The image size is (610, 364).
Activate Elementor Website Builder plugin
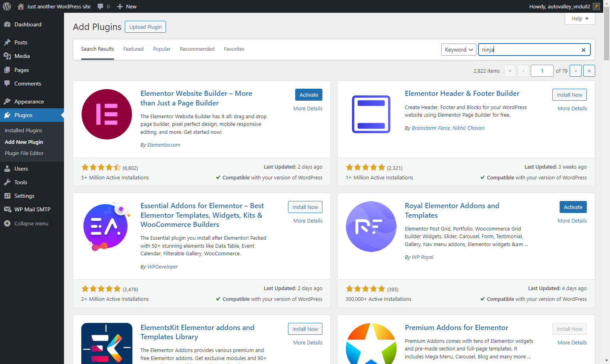[x=309, y=95]
